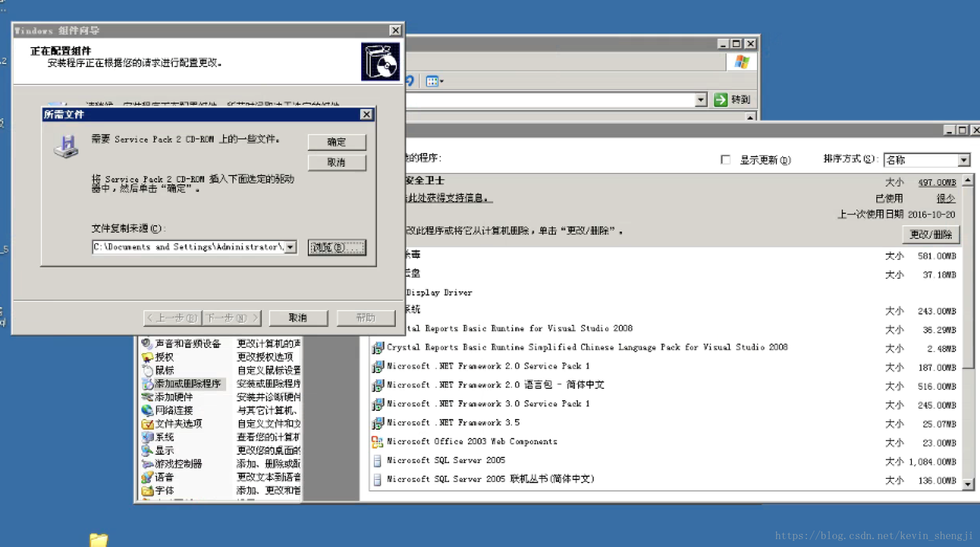Click icon of Microsoft SQL Server 2005
This screenshot has height=547, width=980.
click(x=378, y=461)
